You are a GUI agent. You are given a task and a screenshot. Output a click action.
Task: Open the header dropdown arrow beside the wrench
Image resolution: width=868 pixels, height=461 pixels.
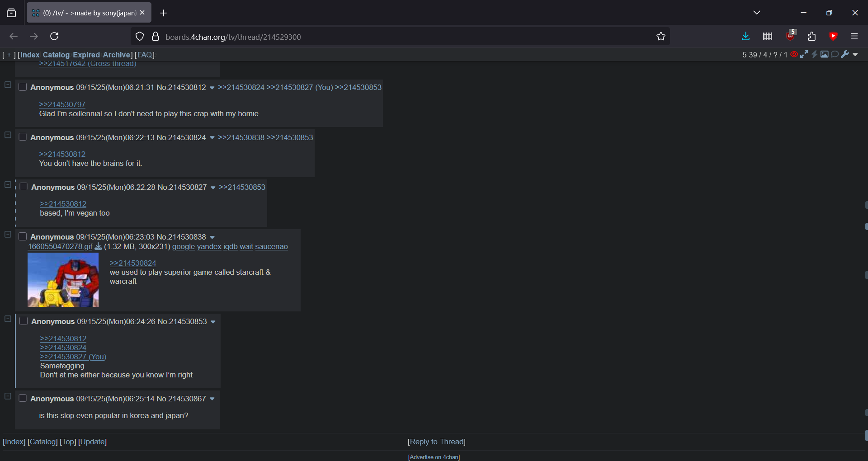point(855,55)
